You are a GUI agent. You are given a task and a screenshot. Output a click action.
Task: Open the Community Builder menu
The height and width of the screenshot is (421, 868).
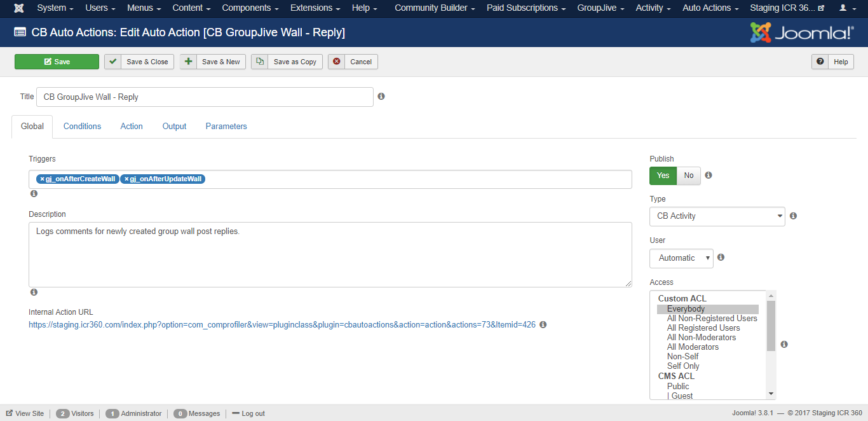tap(435, 8)
